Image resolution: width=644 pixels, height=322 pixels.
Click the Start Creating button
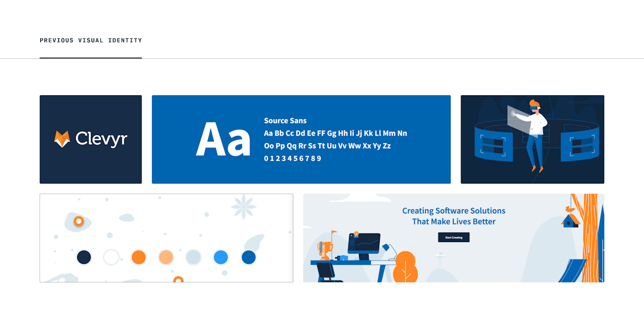[x=454, y=237]
